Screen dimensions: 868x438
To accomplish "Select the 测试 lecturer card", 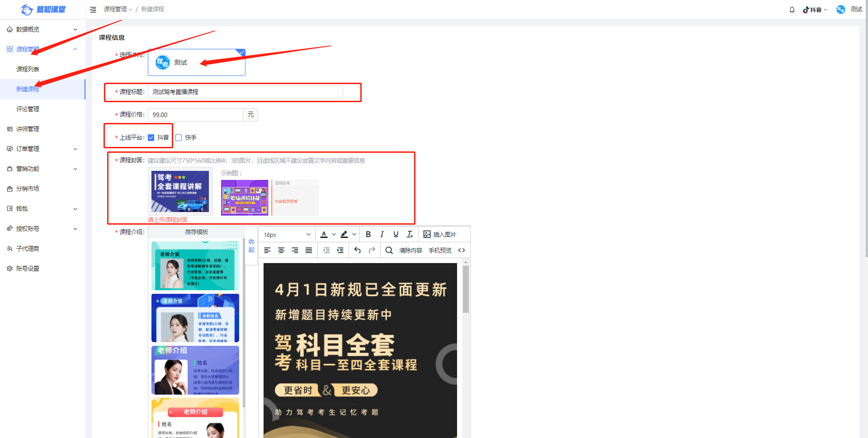I will (197, 62).
